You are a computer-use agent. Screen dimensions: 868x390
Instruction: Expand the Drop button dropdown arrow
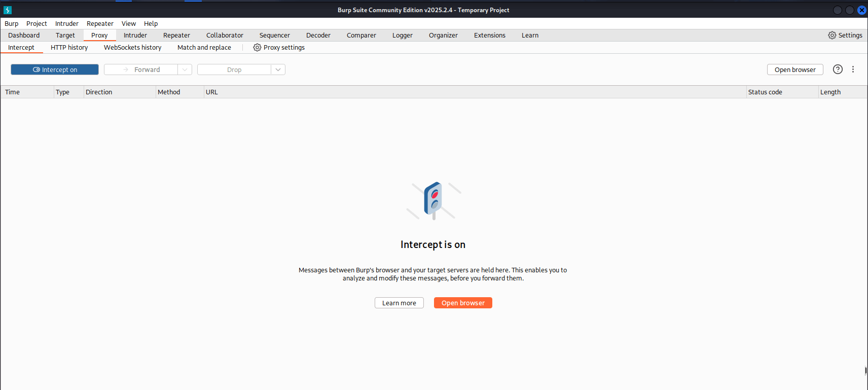click(x=278, y=69)
